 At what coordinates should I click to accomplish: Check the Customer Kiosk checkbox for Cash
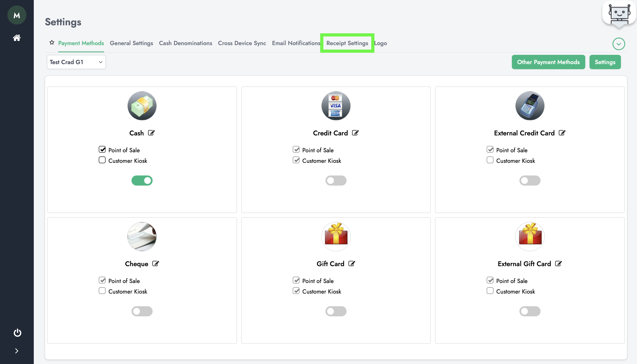coord(102,160)
